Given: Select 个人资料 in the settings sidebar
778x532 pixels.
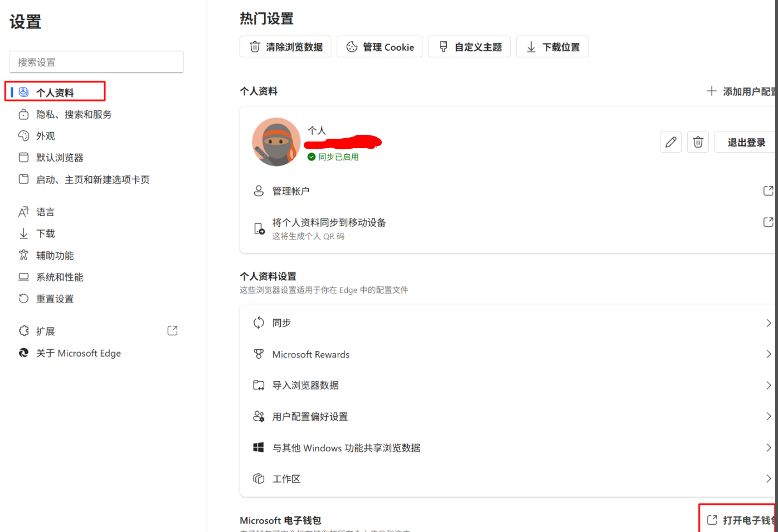Looking at the screenshot, I should pos(55,91).
